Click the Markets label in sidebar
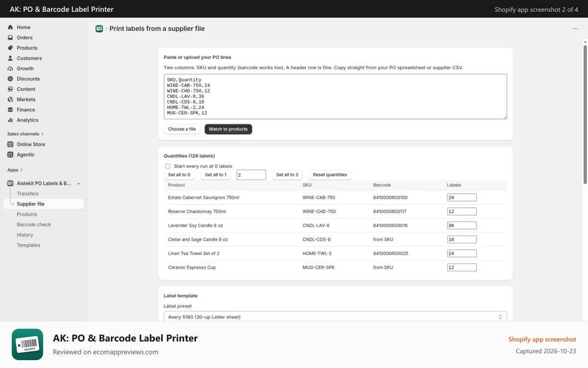Image resolution: width=588 pixels, height=368 pixels. coord(26,100)
